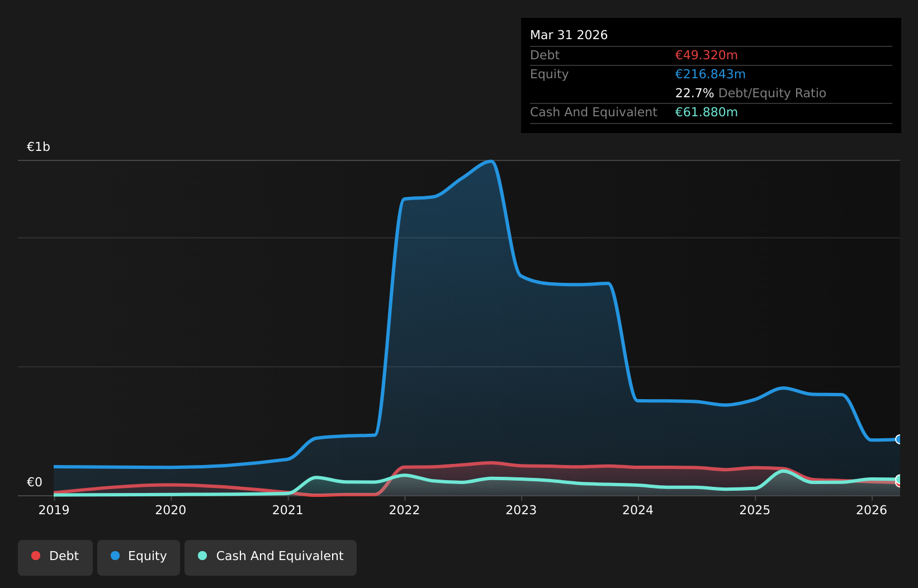Viewport: 918px width, 588px height.
Task: Click the €49.320m Debt value in tooltip
Action: [x=706, y=55]
